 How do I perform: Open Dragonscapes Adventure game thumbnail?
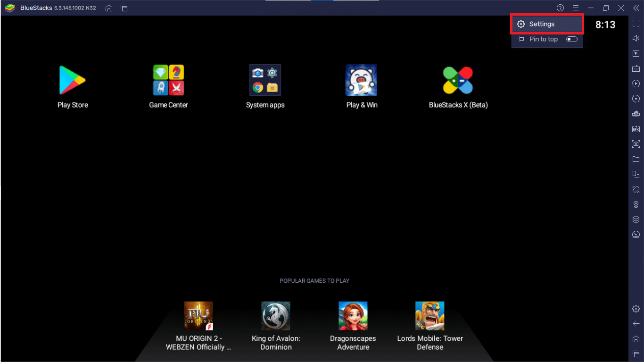tap(353, 316)
